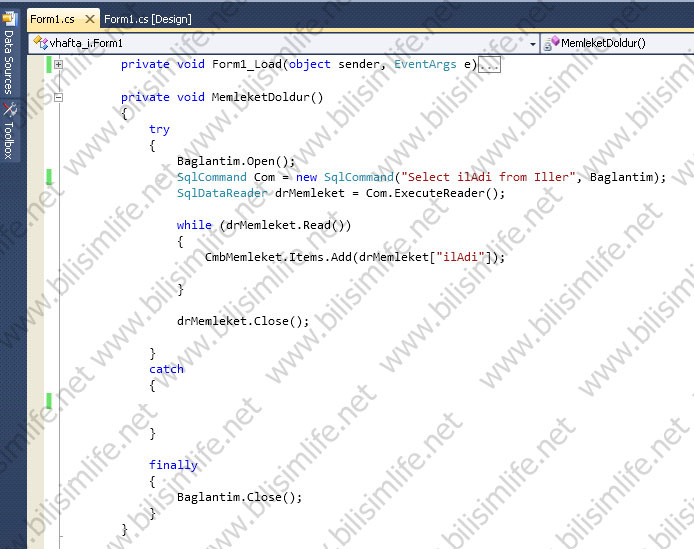Click the EventArgs type name
This screenshot has height=549, width=694.
coord(425,64)
